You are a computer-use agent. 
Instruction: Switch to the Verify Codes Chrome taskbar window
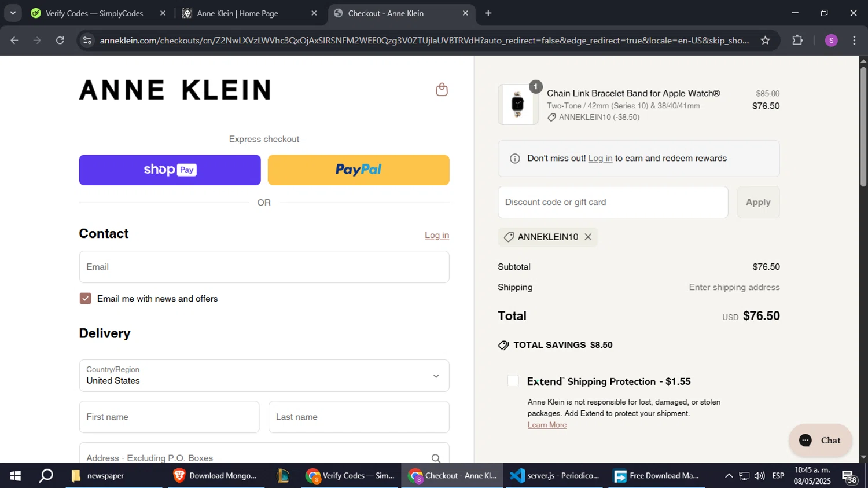pyautogui.click(x=351, y=476)
